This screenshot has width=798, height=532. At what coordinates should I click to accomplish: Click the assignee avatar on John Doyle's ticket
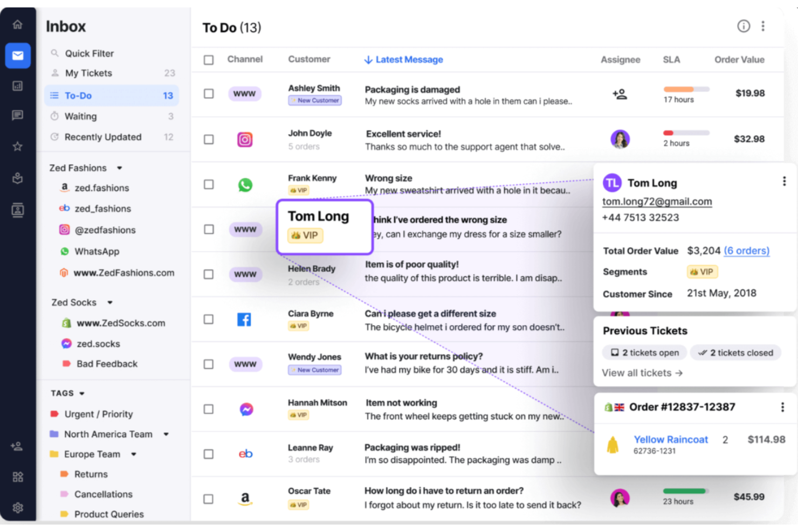click(x=620, y=139)
